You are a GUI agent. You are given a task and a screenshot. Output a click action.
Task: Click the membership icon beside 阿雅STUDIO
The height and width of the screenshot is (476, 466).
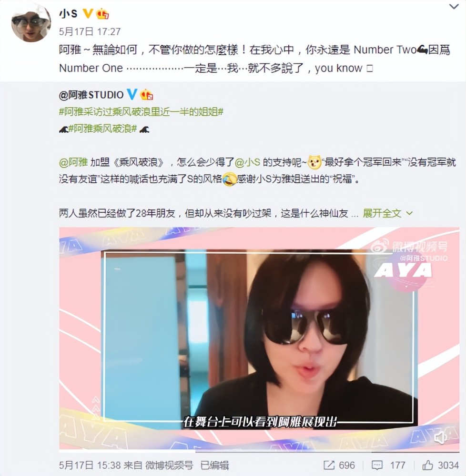pyautogui.click(x=146, y=94)
